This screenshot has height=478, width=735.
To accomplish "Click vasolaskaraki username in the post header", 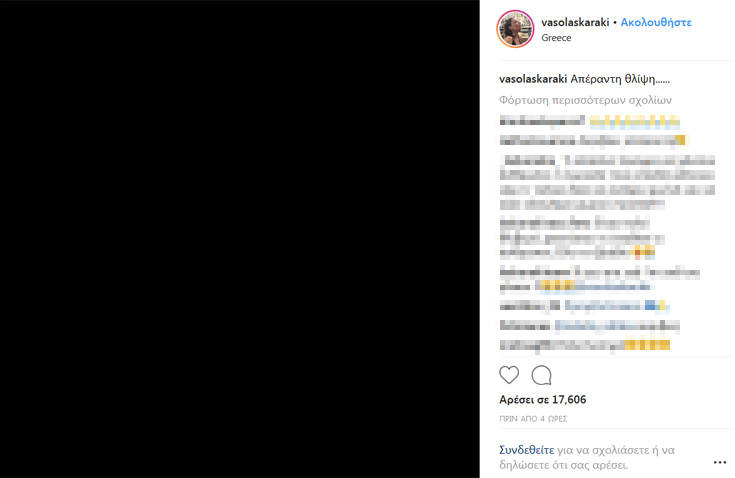I will coord(575,22).
